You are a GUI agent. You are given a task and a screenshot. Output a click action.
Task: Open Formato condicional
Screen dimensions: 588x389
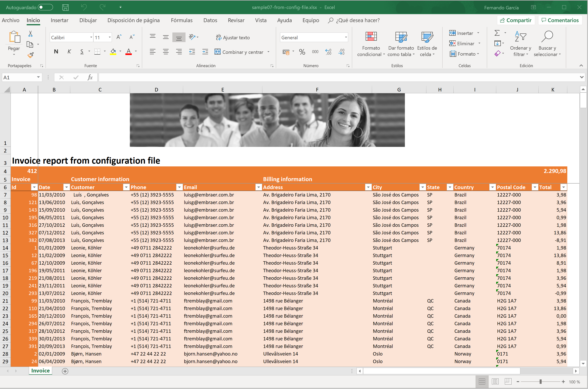point(371,44)
